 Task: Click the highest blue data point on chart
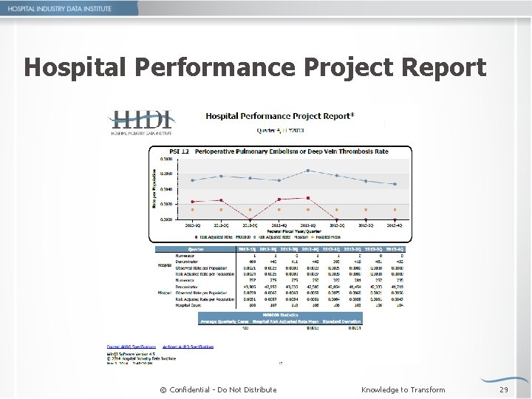pos(308,171)
